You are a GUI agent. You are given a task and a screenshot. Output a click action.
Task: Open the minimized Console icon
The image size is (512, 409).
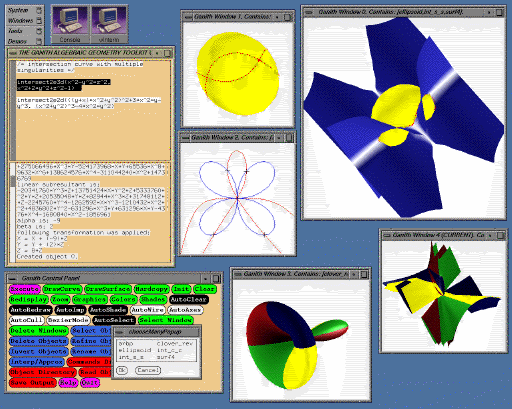(70, 24)
